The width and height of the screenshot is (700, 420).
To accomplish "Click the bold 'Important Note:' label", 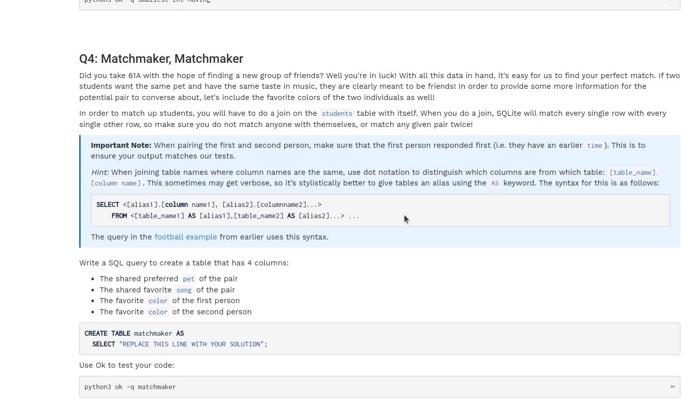I will pyautogui.click(x=121, y=146).
